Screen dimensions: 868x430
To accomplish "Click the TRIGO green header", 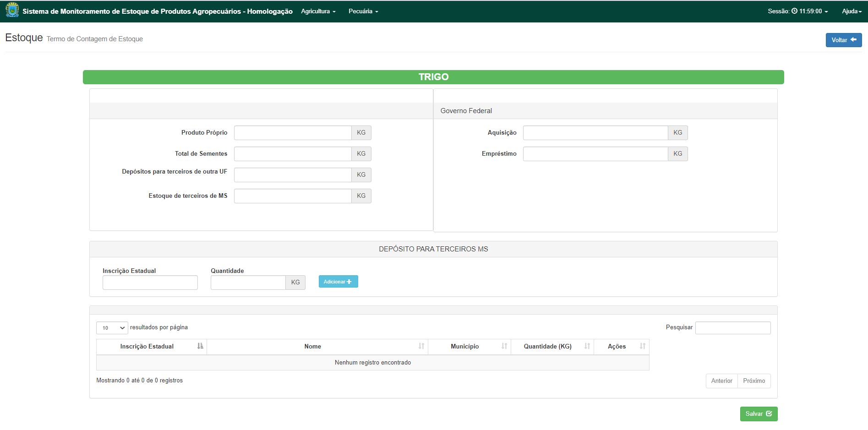I will point(433,77).
